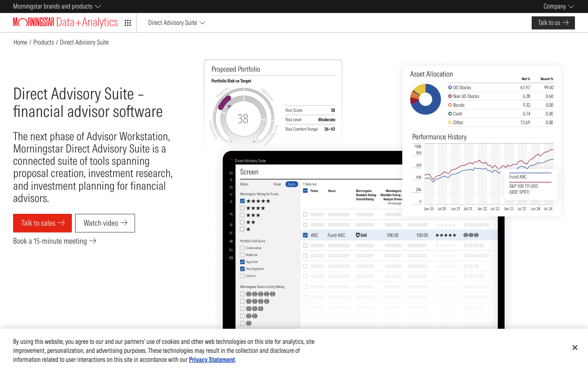
Task: Open the Privacy Statement link
Action: coord(212,360)
